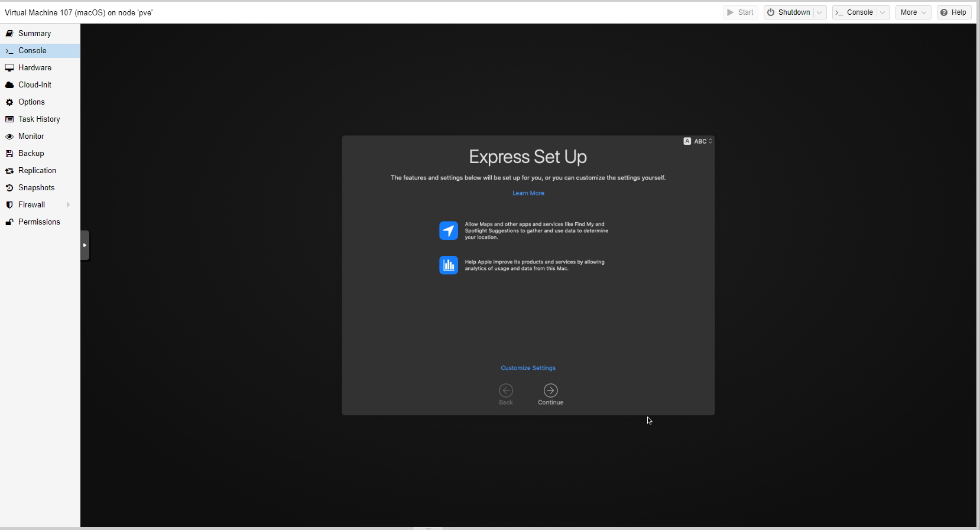
Task: Click the Help button
Action: 953,12
